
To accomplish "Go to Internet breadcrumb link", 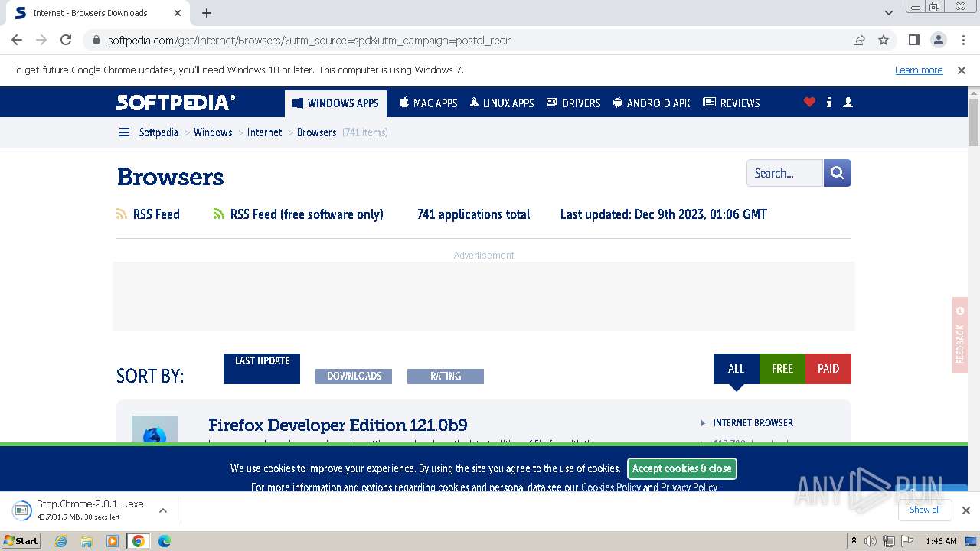I will point(265,132).
